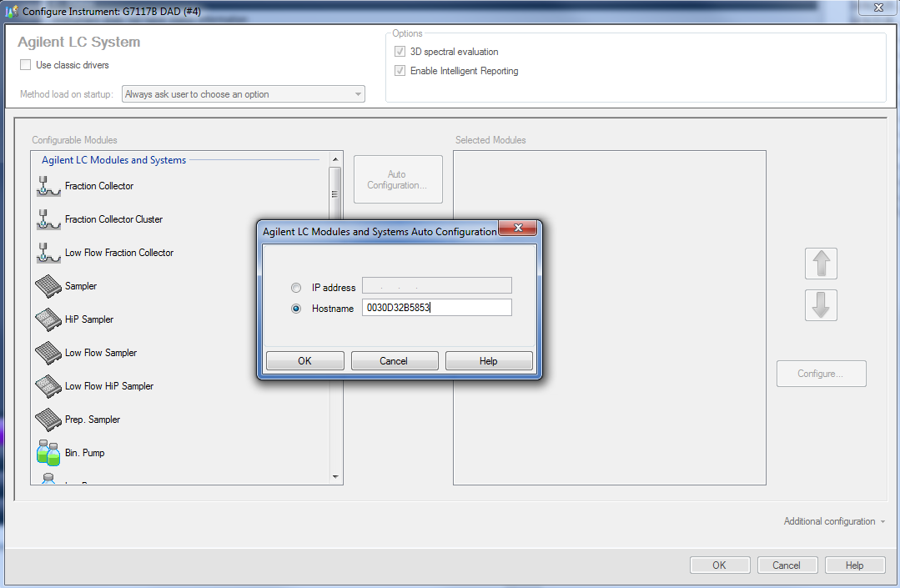Click the Low Flow HiP Sampler label
This screenshot has height=588, width=900.
point(109,386)
